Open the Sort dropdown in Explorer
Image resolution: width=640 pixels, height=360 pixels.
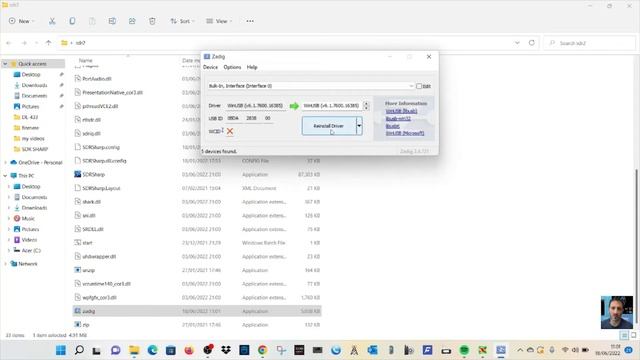click(182, 21)
